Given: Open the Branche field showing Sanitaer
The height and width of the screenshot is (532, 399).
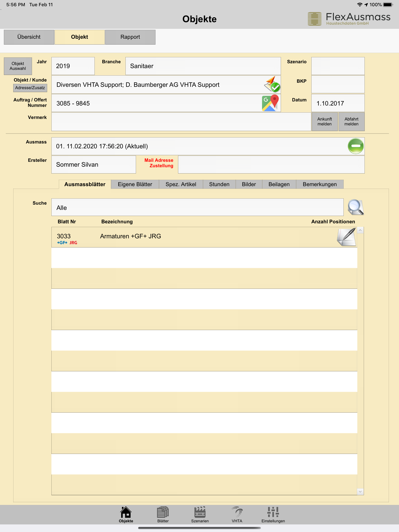Looking at the screenshot, I should pos(203,66).
